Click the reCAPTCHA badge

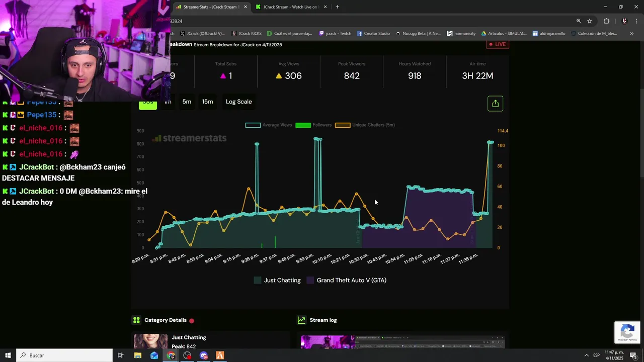click(627, 332)
